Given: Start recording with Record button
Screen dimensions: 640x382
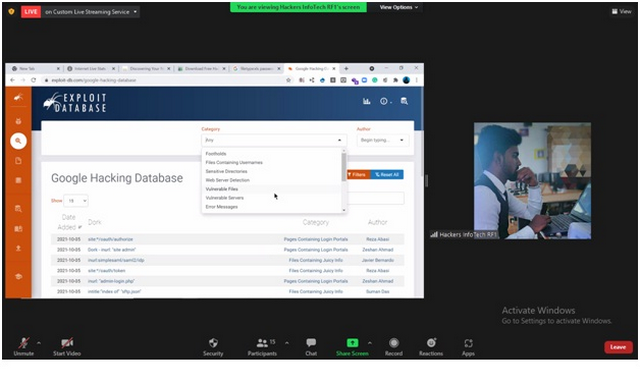Looking at the screenshot, I should click(393, 346).
